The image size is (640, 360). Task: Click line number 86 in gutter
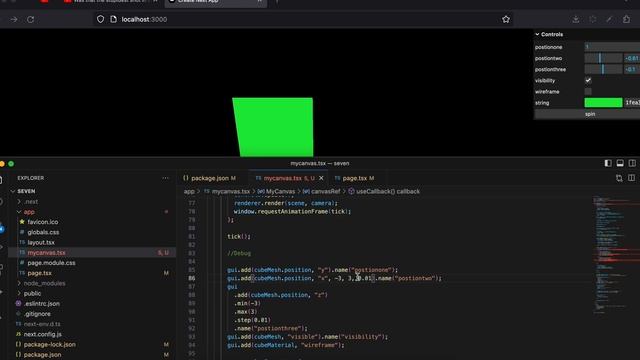(191, 278)
